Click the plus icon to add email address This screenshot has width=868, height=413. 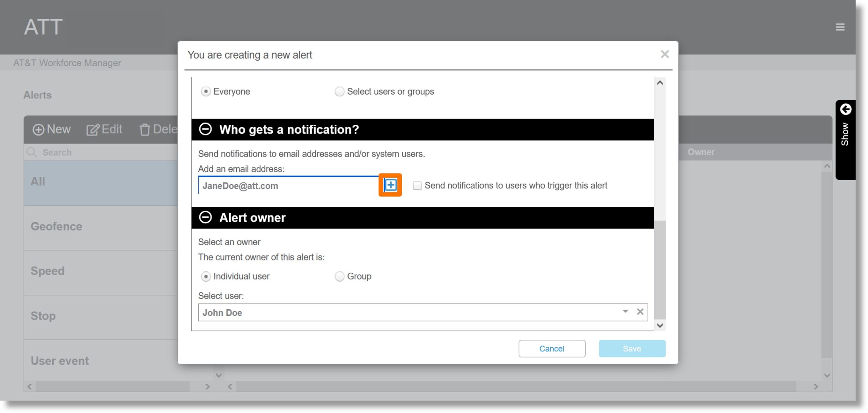390,185
